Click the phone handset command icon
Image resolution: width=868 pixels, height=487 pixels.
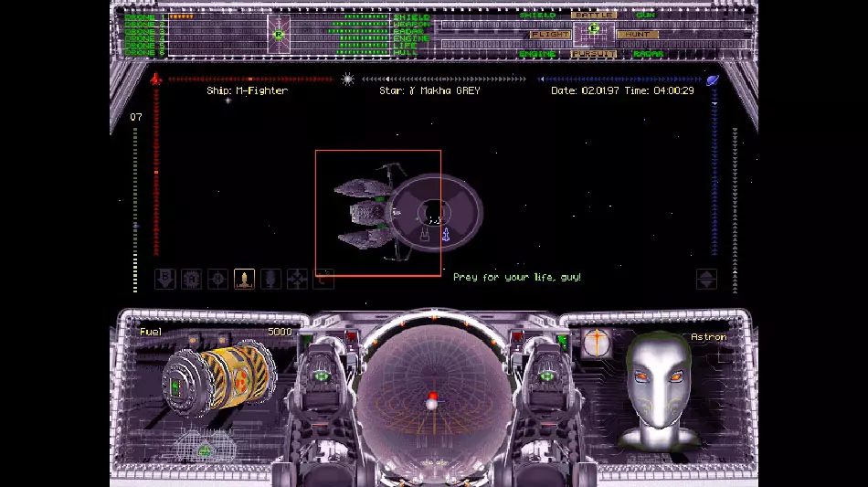click(323, 279)
